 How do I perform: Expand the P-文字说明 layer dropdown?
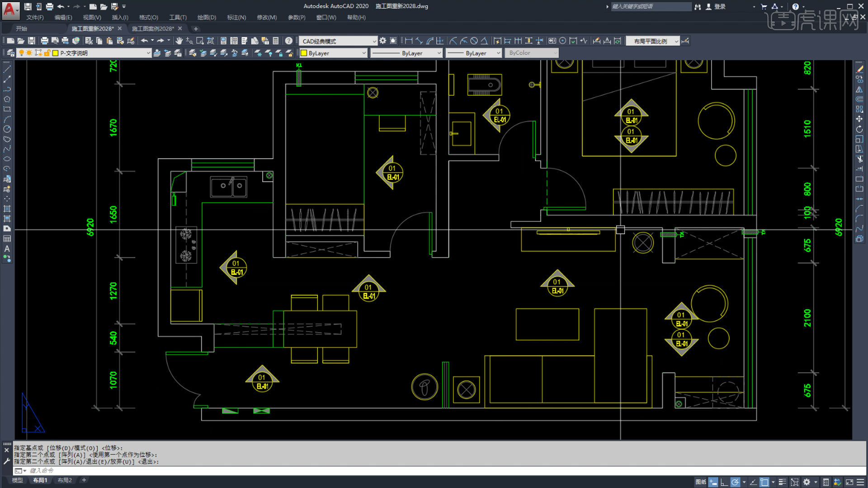click(101, 53)
